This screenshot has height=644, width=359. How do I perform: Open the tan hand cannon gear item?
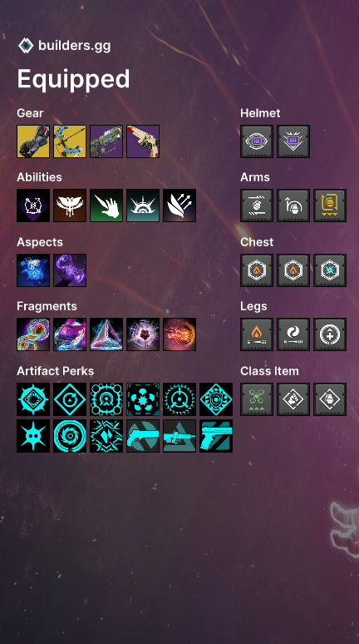(x=143, y=141)
